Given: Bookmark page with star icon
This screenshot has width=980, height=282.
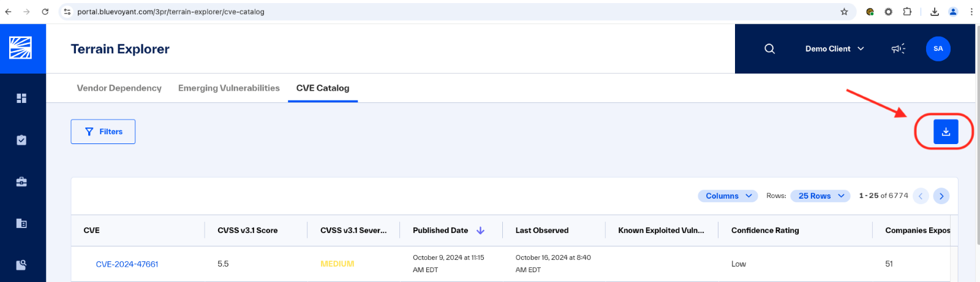Looking at the screenshot, I should pos(844,12).
